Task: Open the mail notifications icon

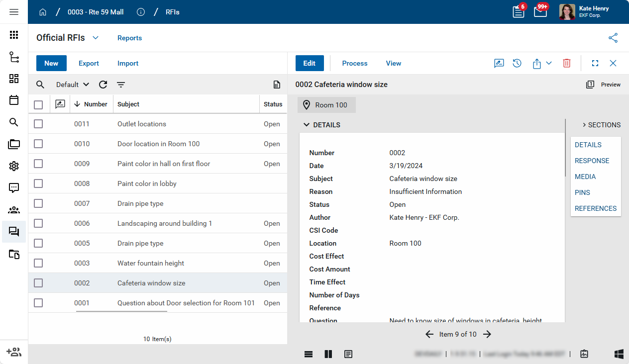Action: click(x=540, y=11)
